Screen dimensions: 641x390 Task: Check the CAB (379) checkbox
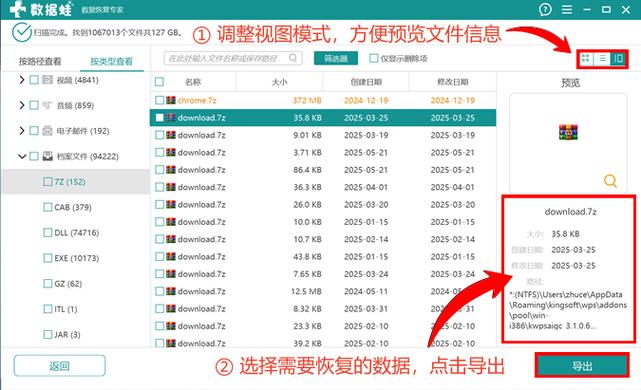tap(48, 207)
